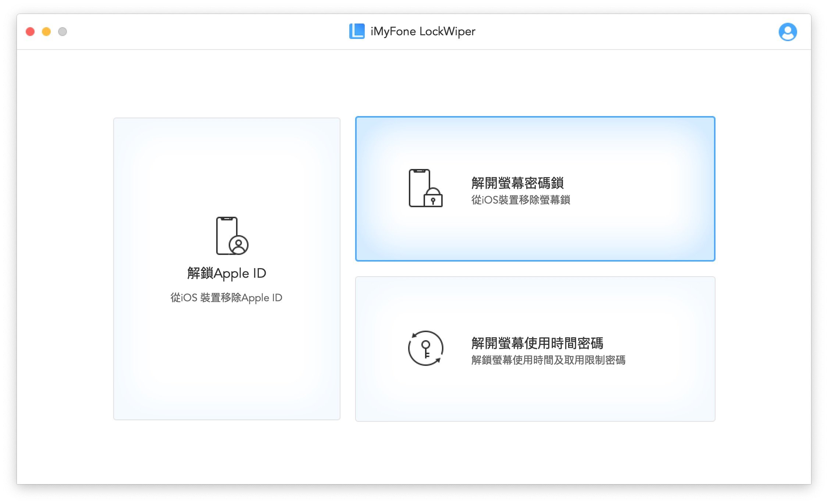Close the LockWiper window with red button
Viewport: 828px width, 504px height.
(x=30, y=32)
